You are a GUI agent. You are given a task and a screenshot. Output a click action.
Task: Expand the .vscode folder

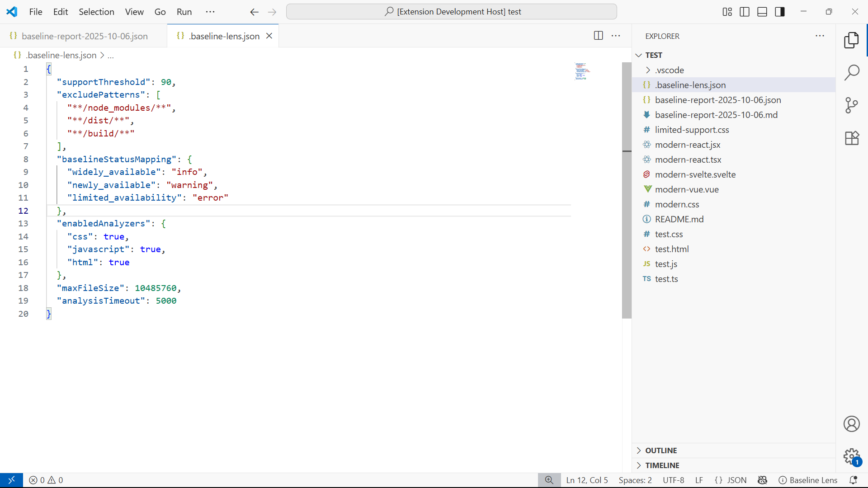click(x=669, y=70)
